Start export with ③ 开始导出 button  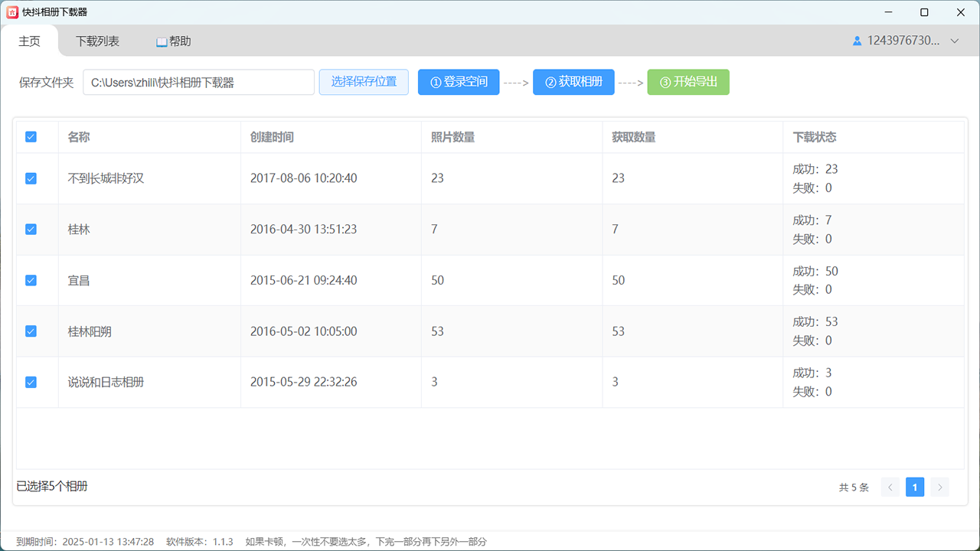tap(688, 82)
